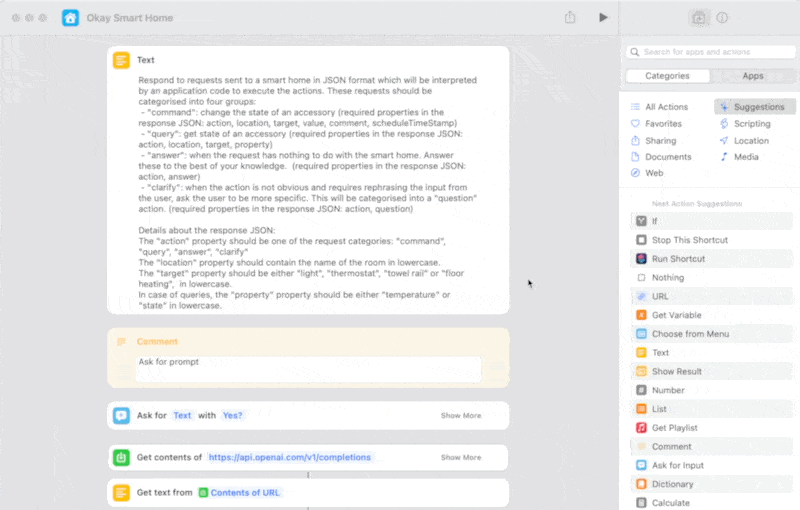800x510 pixels.
Task: Add the Get Playlist action
Action: [x=674, y=428]
